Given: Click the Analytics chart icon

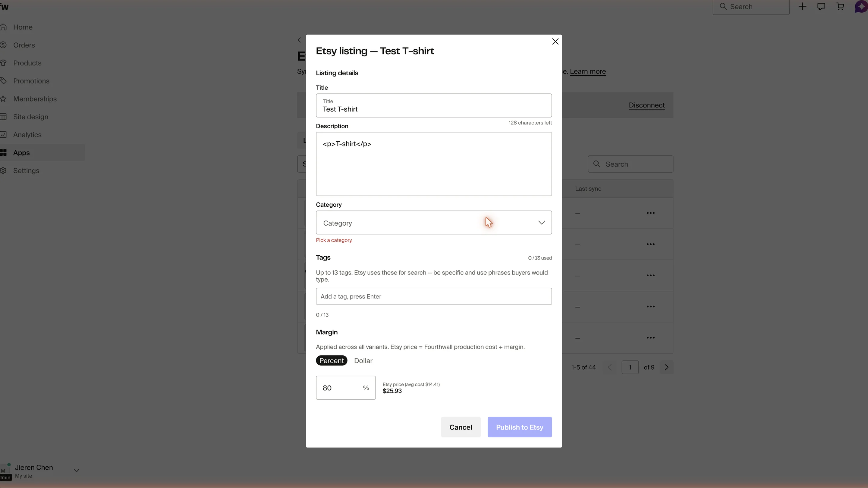Looking at the screenshot, I should [x=3, y=134].
